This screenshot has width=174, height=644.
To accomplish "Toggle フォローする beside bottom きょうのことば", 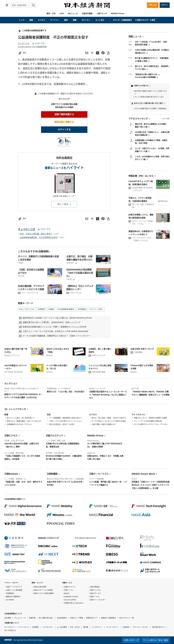I will pyautogui.click(x=44, y=229).
